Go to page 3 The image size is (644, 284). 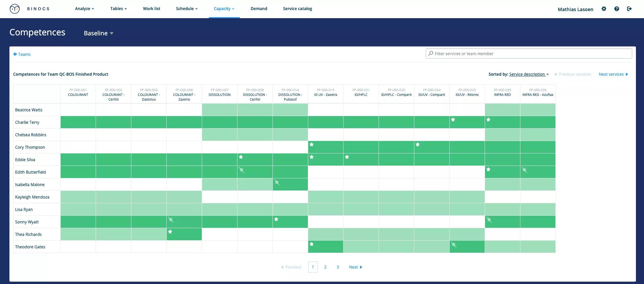(337, 267)
